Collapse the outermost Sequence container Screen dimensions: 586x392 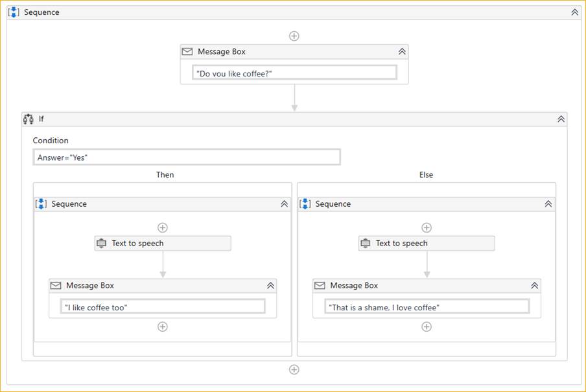coord(575,12)
